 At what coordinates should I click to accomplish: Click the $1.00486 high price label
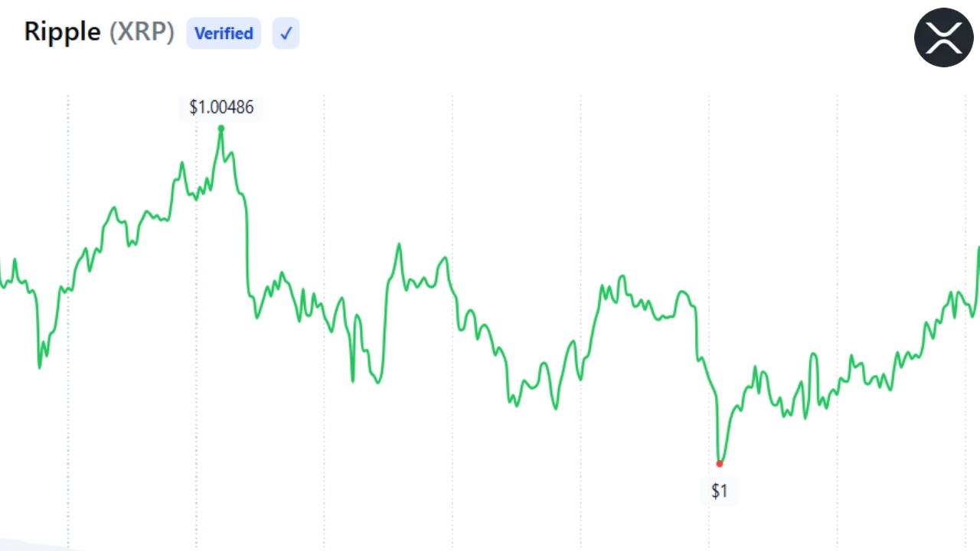click(x=221, y=107)
